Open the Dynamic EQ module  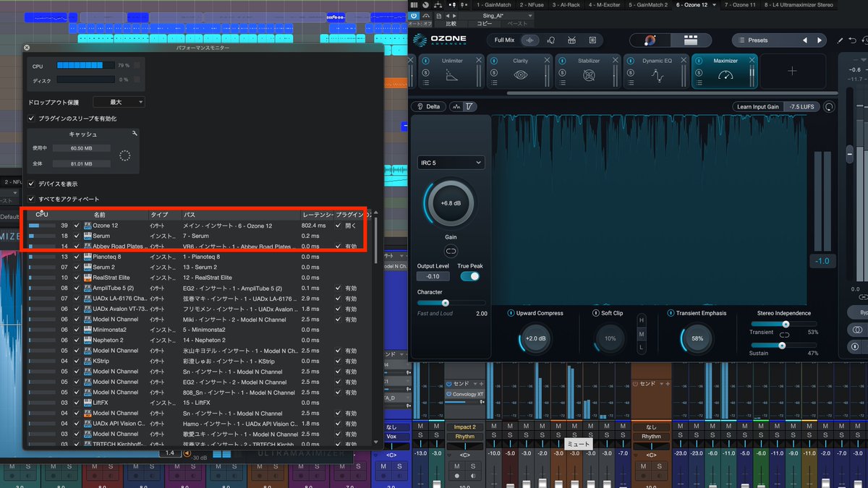657,72
